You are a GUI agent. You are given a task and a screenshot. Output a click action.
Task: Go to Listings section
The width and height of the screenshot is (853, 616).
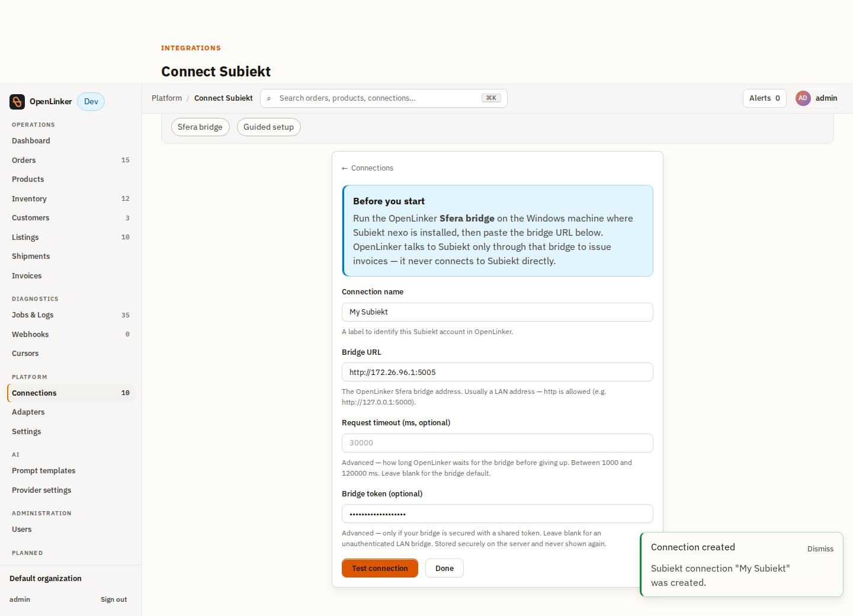(71, 238)
